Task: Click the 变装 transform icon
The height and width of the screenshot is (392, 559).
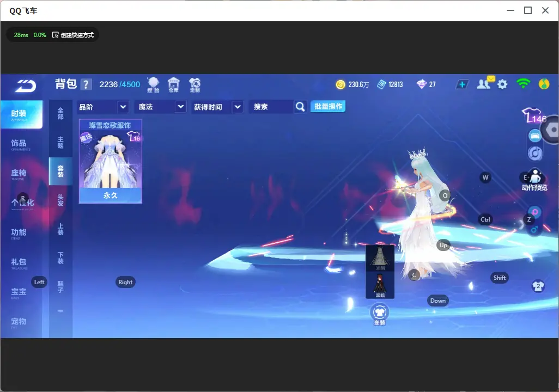Action: (379, 314)
